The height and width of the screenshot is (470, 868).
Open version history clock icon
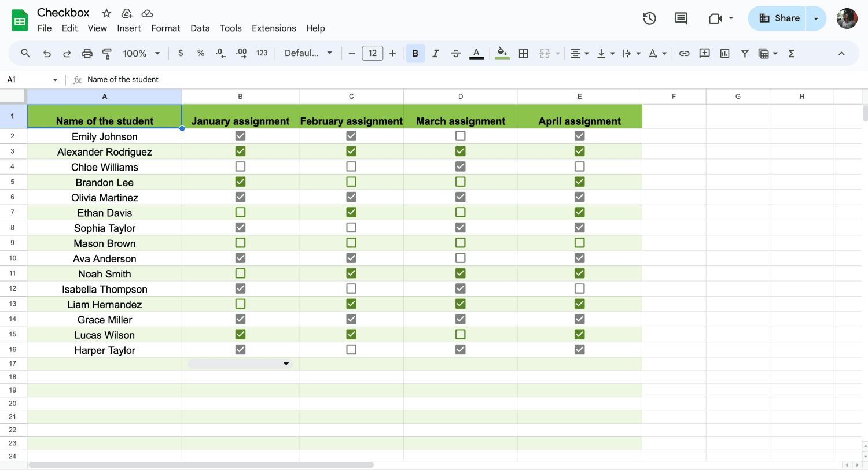[649, 18]
